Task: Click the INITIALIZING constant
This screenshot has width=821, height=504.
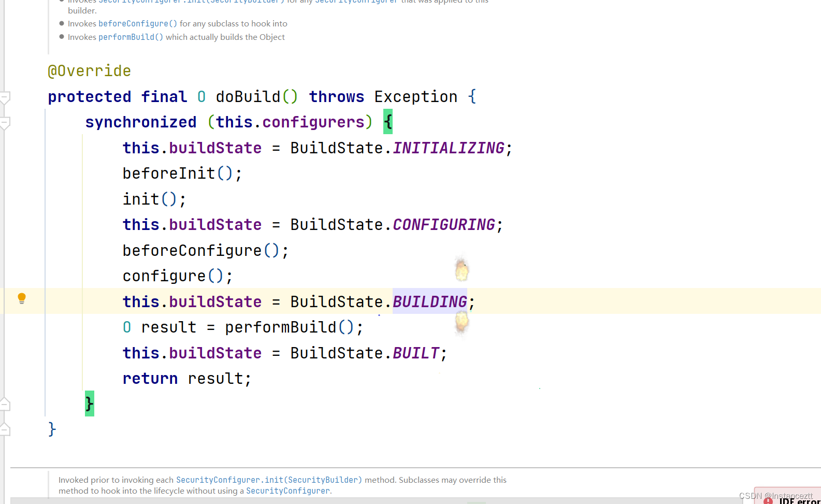Action: (449, 148)
